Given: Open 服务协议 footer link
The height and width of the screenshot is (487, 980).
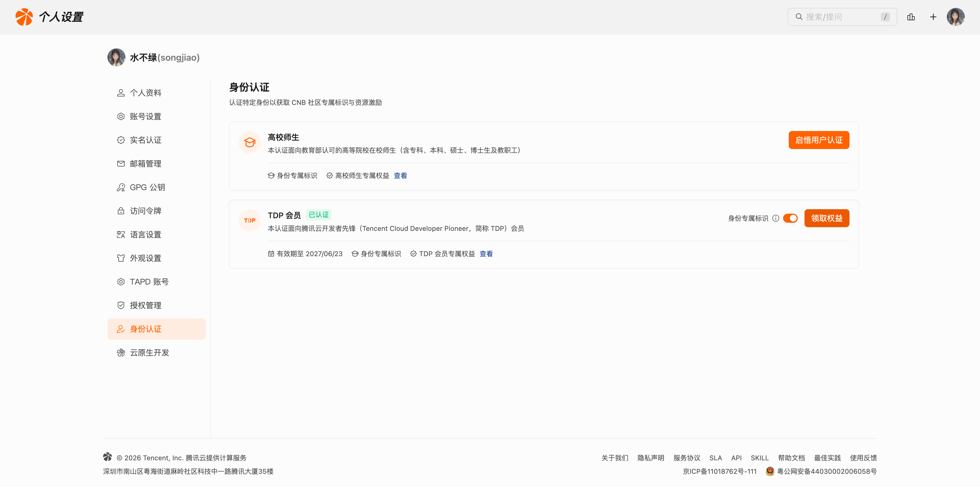Looking at the screenshot, I should 687,458.
